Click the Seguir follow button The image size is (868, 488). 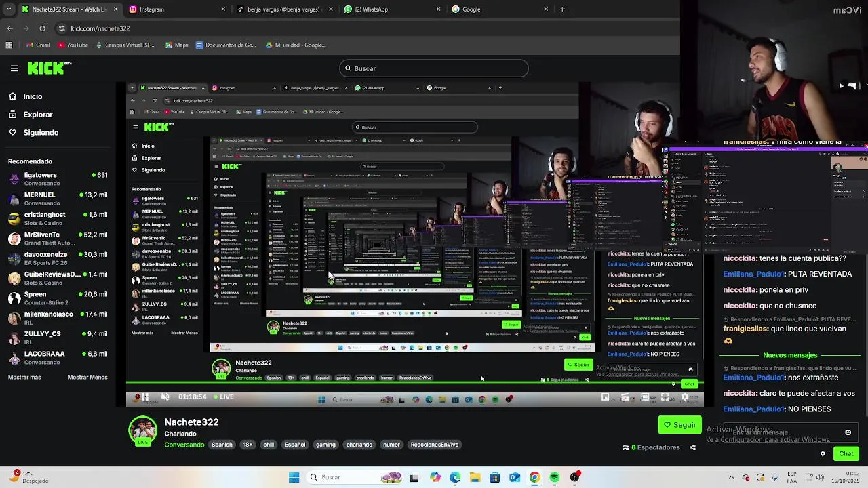click(x=679, y=425)
